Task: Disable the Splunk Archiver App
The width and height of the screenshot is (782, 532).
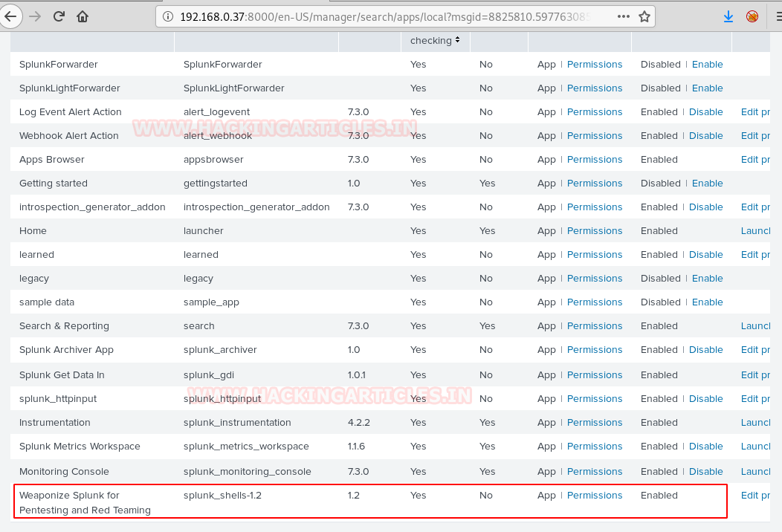Action: click(705, 350)
